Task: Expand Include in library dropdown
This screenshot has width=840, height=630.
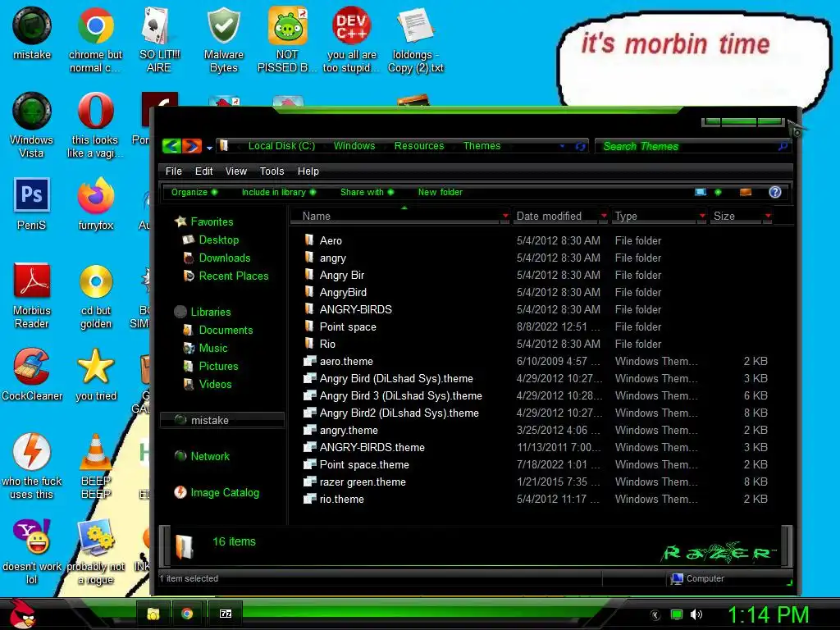Action: tap(279, 192)
